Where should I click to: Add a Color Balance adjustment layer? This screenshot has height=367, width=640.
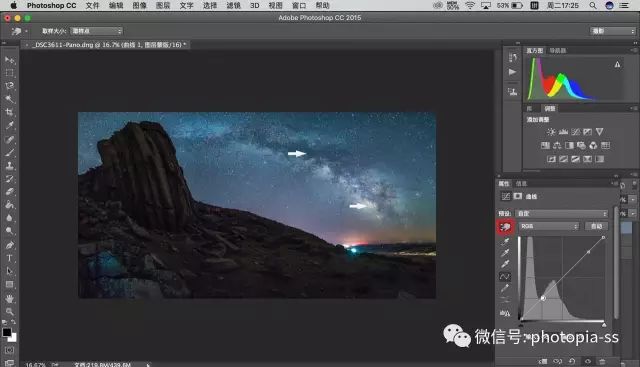(557, 145)
